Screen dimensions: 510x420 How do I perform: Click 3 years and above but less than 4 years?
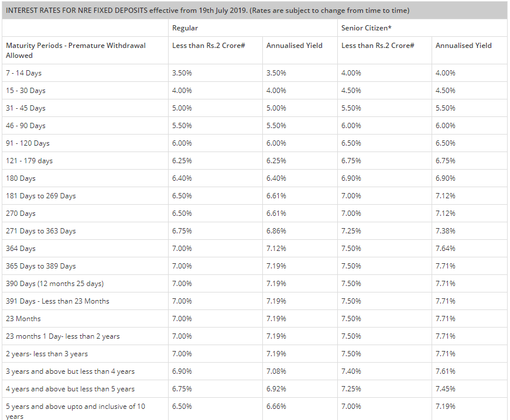[x=70, y=371]
